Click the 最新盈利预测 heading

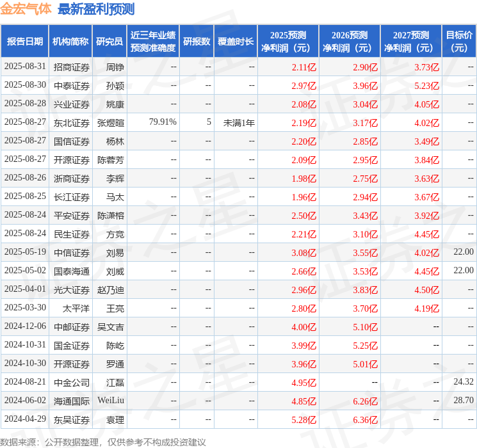(x=96, y=9)
